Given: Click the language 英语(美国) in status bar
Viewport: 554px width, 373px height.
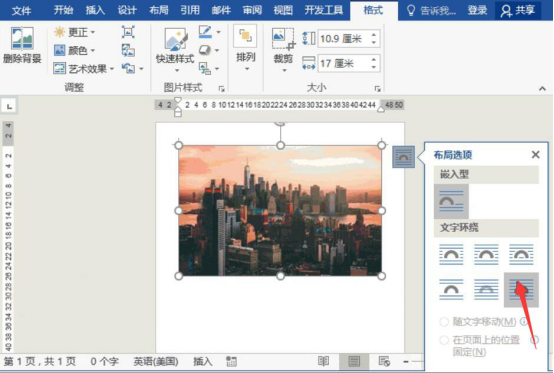Looking at the screenshot, I should tap(155, 361).
